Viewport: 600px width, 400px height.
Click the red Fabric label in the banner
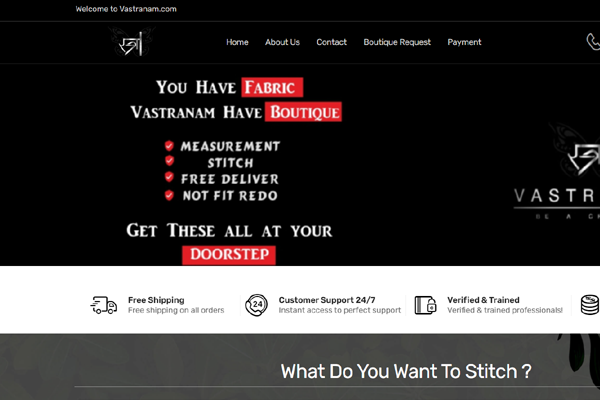[x=272, y=87]
